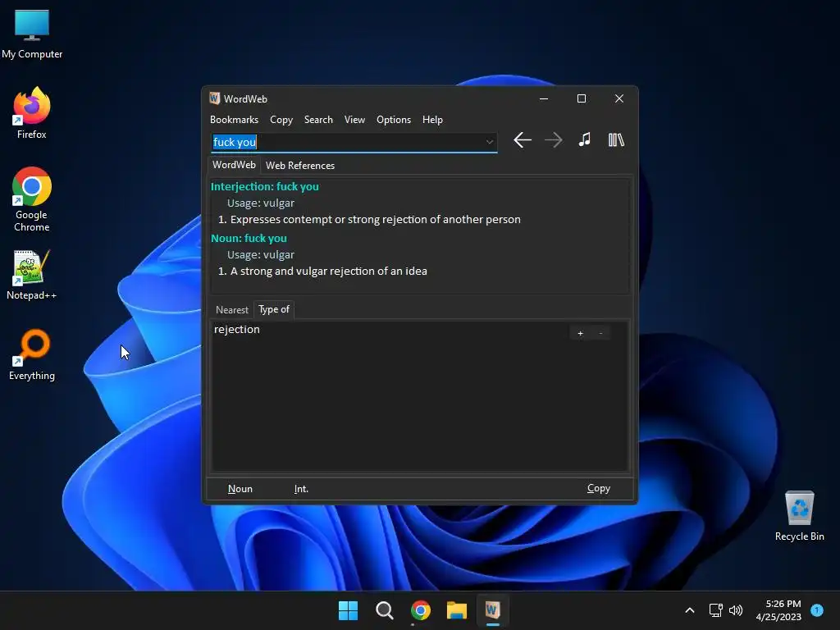Screen dimensions: 840x630
Task: Maximize the WordWeb window
Action: point(582,98)
